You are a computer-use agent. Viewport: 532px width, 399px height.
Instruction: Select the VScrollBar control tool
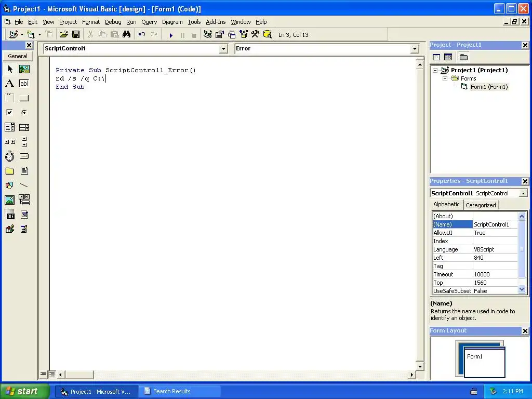(24, 142)
